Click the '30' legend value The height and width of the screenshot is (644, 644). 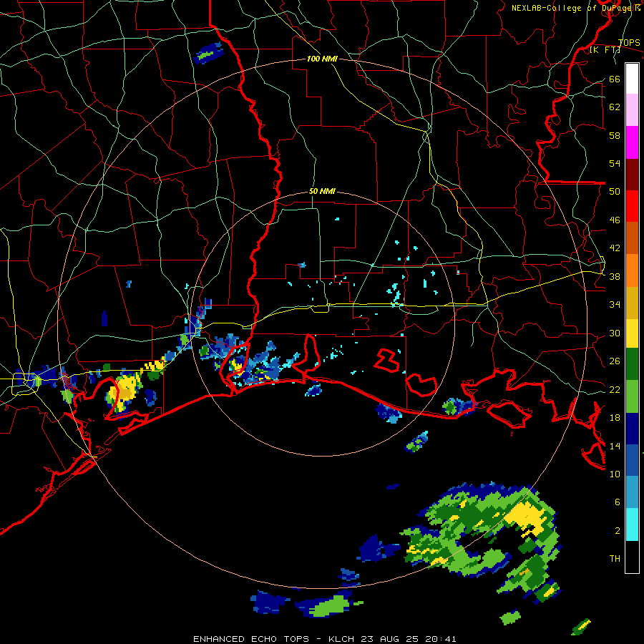[614, 333]
